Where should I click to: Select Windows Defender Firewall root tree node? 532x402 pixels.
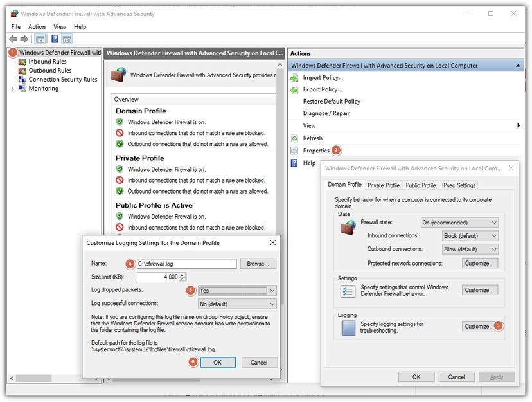coord(60,52)
